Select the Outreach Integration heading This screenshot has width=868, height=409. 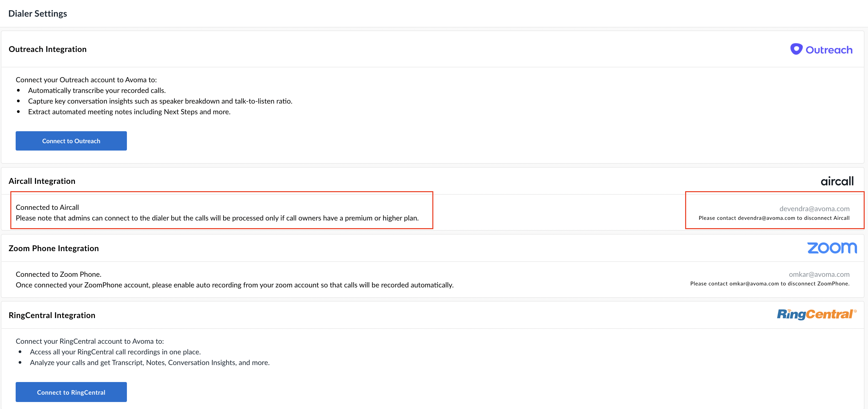pos(48,49)
